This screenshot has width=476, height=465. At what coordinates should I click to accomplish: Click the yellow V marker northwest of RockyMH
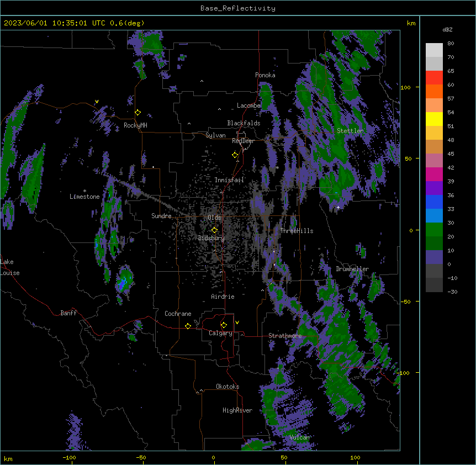(97, 102)
